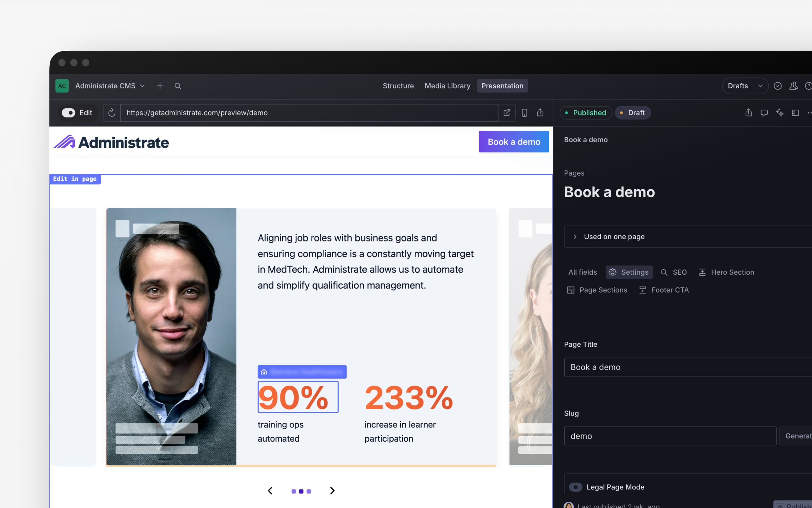Select the Settings field group tab
Viewport: 812px width, 508px height.
point(629,272)
